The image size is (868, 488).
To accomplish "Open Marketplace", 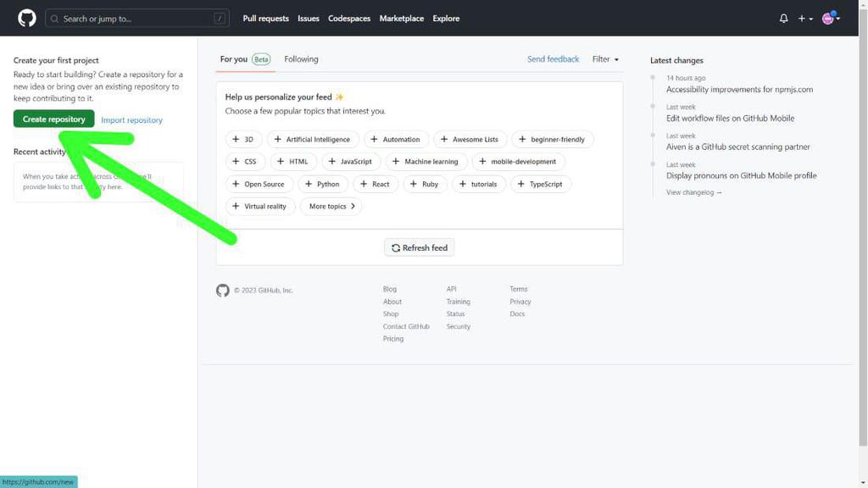I will point(401,19).
